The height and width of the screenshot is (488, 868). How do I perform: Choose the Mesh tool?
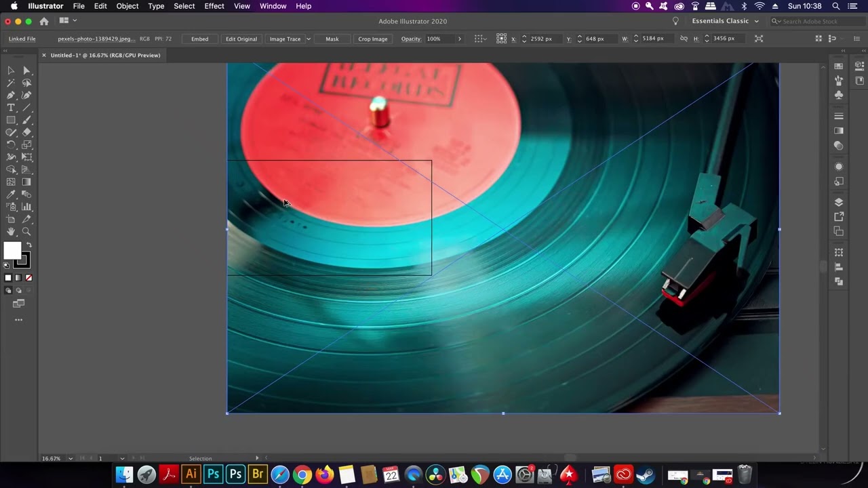click(x=11, y=182)
